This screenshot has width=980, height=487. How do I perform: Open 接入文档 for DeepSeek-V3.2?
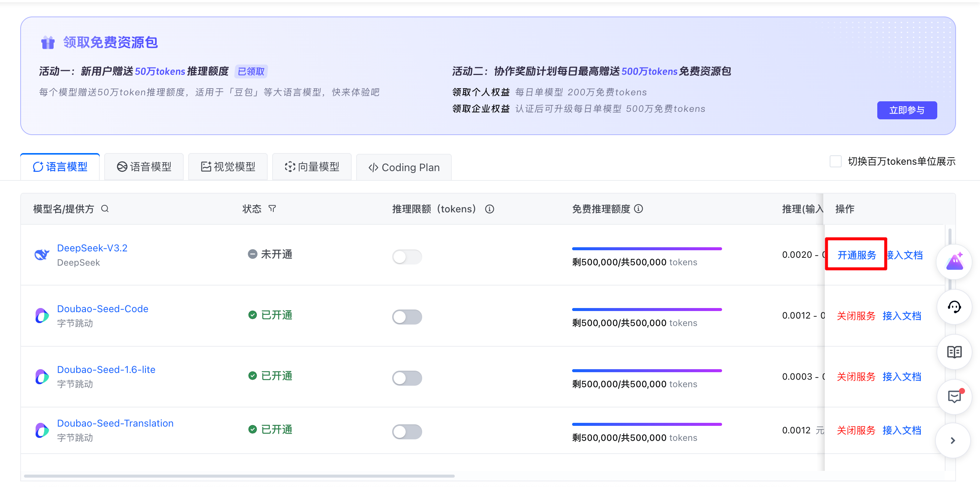pos(905,255)
